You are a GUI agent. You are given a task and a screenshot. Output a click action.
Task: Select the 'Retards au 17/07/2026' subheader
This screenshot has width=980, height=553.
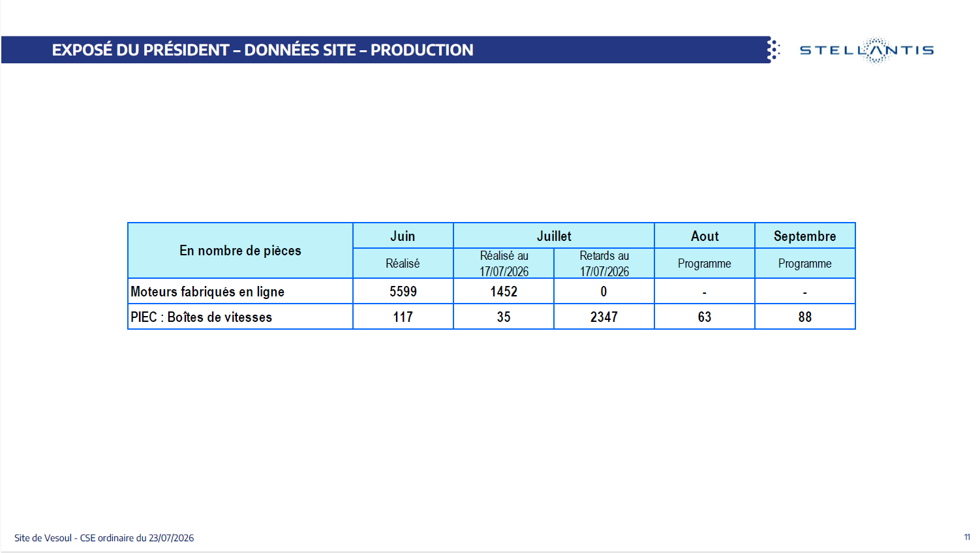pos(604,264)
